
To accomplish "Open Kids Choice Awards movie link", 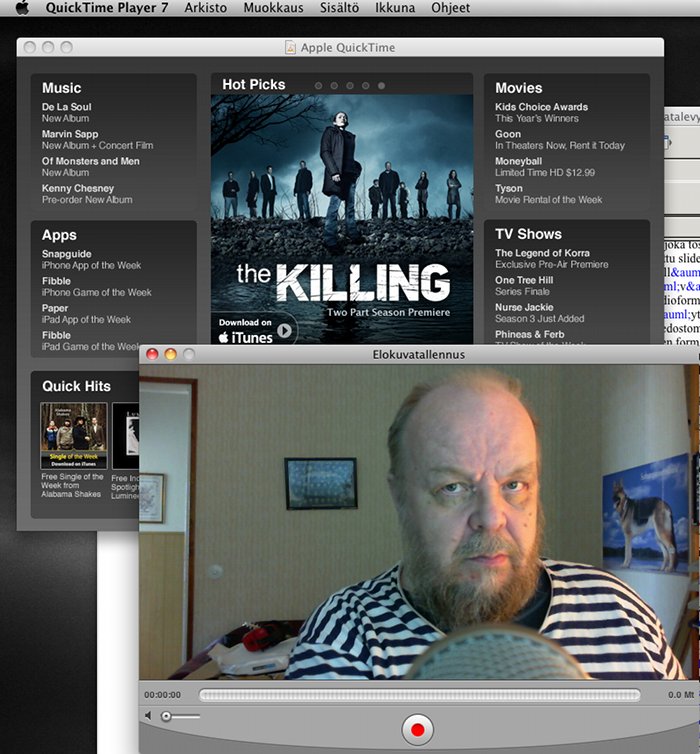I will click(542, 112).
